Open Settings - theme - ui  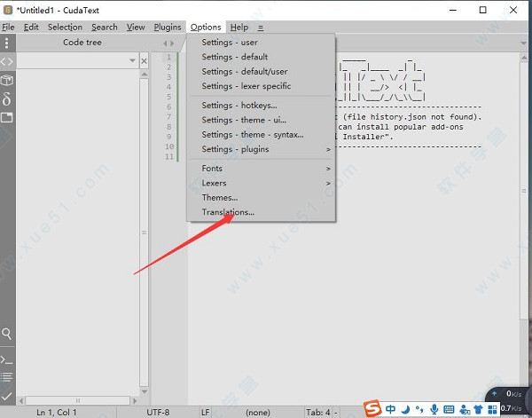coord(262,120)
